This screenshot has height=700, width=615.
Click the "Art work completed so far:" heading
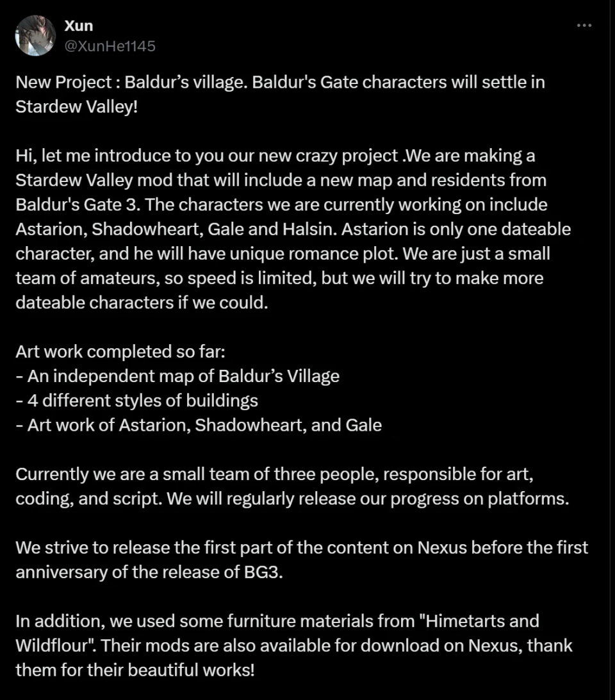98,351
